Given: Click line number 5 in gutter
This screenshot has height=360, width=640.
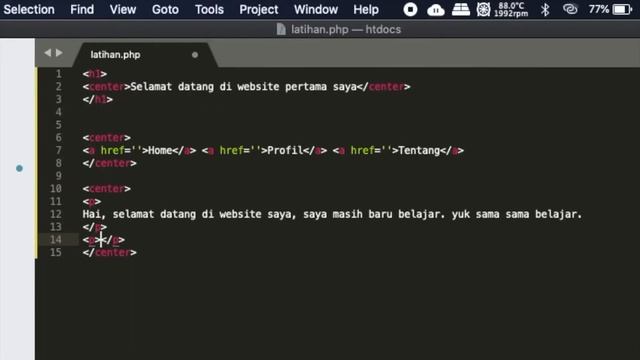Looking at the screenshot, I should click(x=59, y=125).
